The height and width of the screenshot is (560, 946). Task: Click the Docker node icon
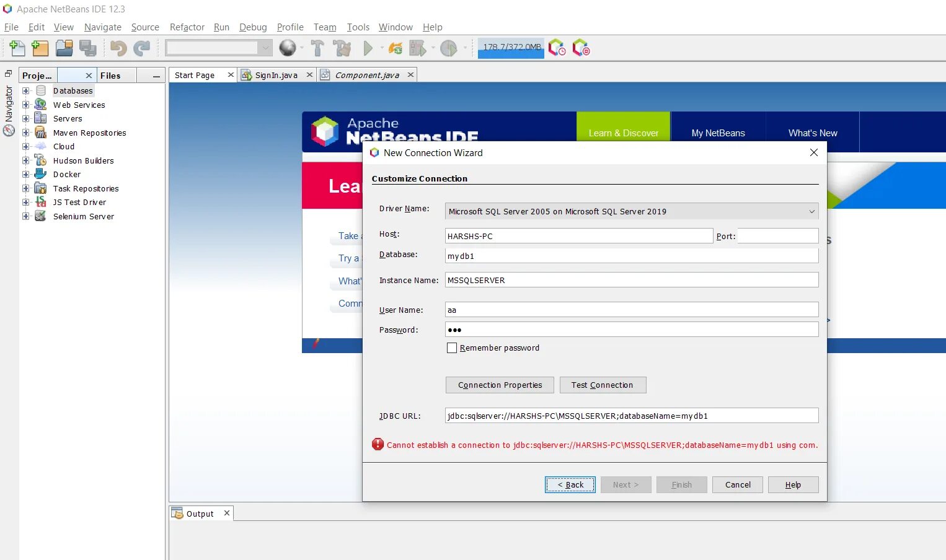(x=41, y=174)
